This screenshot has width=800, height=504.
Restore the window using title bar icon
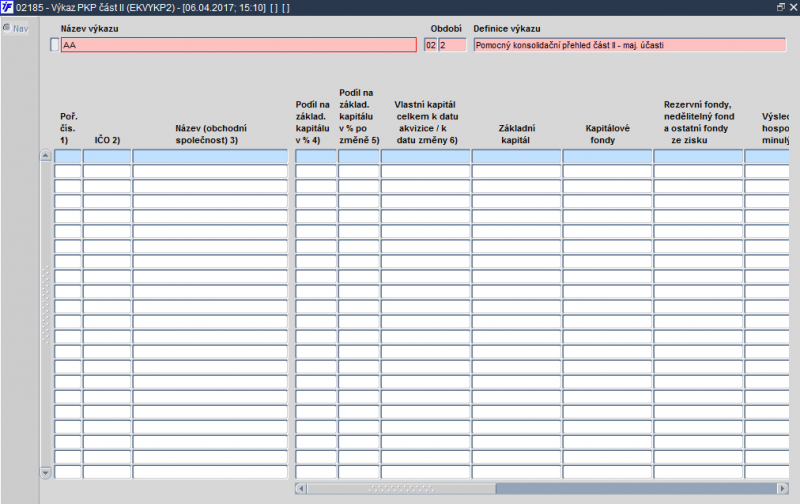pyautogui.click(x=781, y=7)
